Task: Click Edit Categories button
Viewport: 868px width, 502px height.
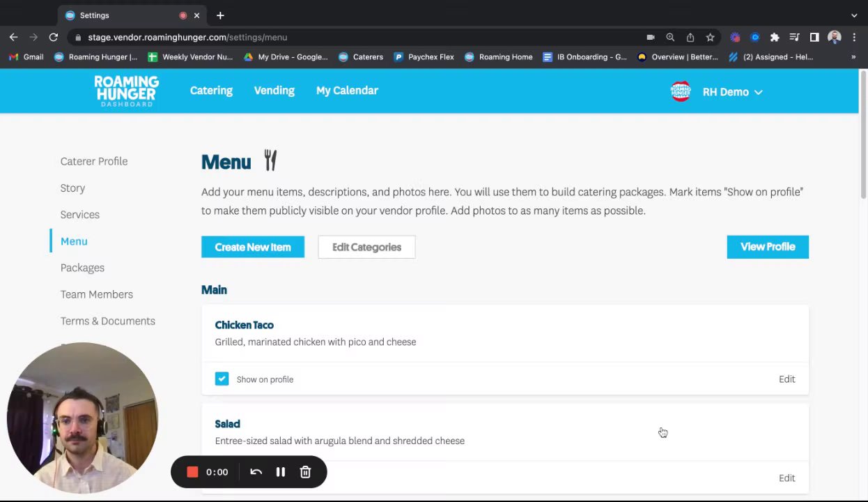Action: (366, 247)
